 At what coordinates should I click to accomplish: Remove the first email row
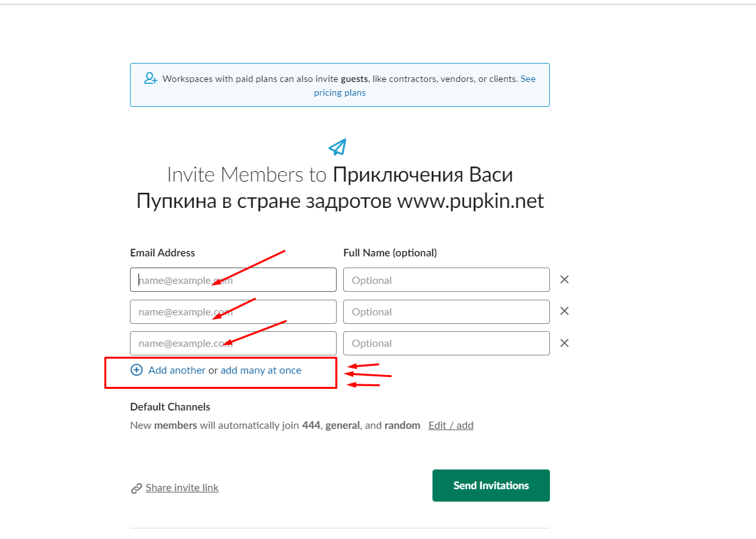(x=564, y=280)
